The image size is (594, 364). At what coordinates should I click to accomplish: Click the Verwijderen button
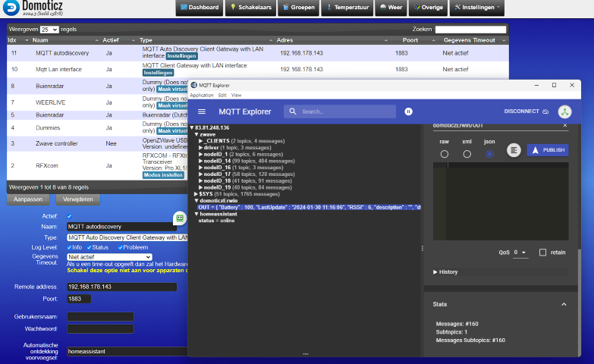[78, 199]
